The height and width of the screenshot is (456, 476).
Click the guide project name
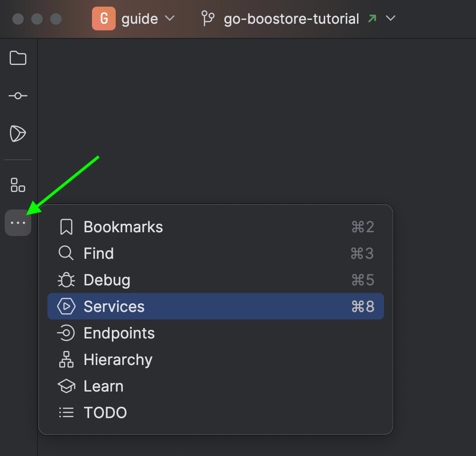tap(139, 19)
